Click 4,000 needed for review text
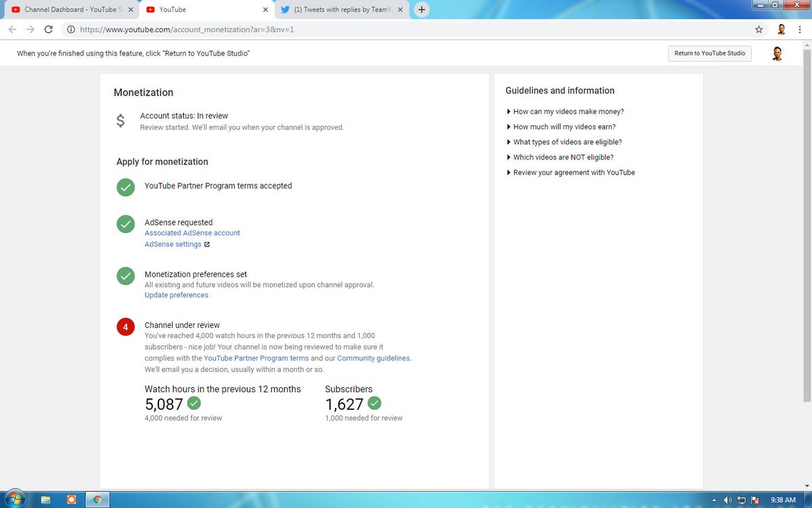Screen dimensions: 812x508 (183, 418)
